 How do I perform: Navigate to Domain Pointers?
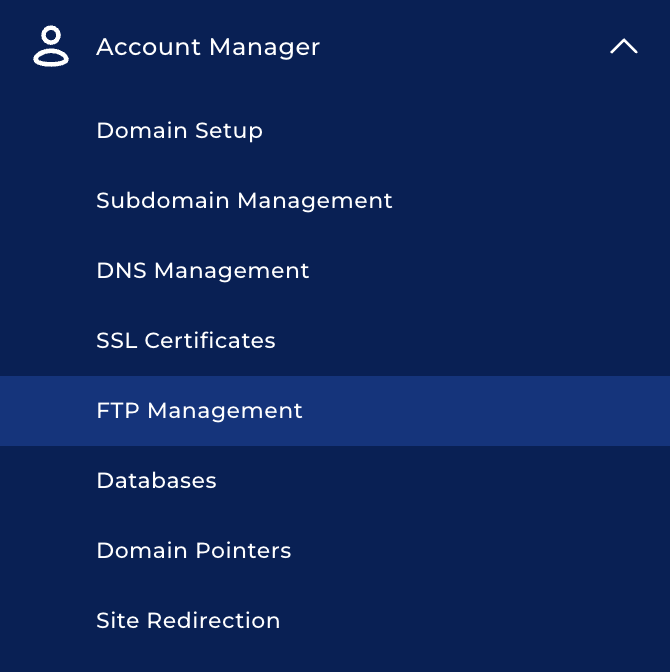[194, 551]
